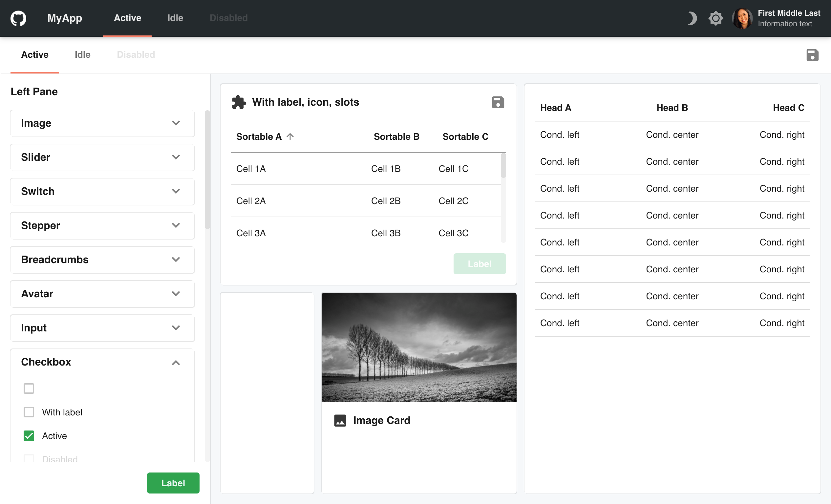
Task: Check the unlabeled empty checkbox
Action: (29, 388)
